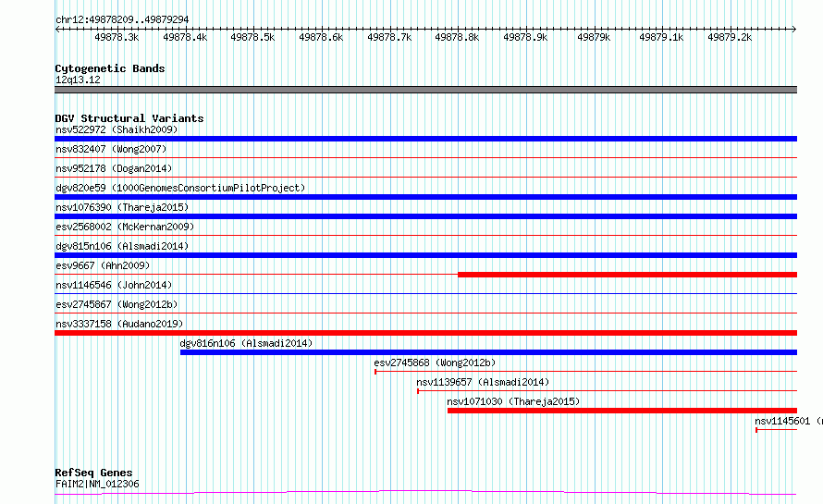Click ruler tick labeled 49878.7k

click(x=389, y=37)
